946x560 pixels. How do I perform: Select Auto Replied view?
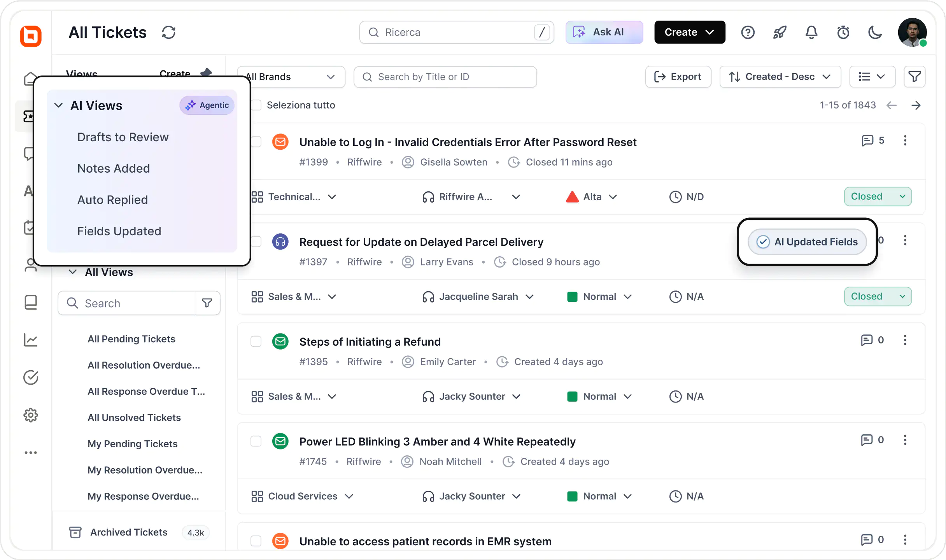click(x=112, y=200)
